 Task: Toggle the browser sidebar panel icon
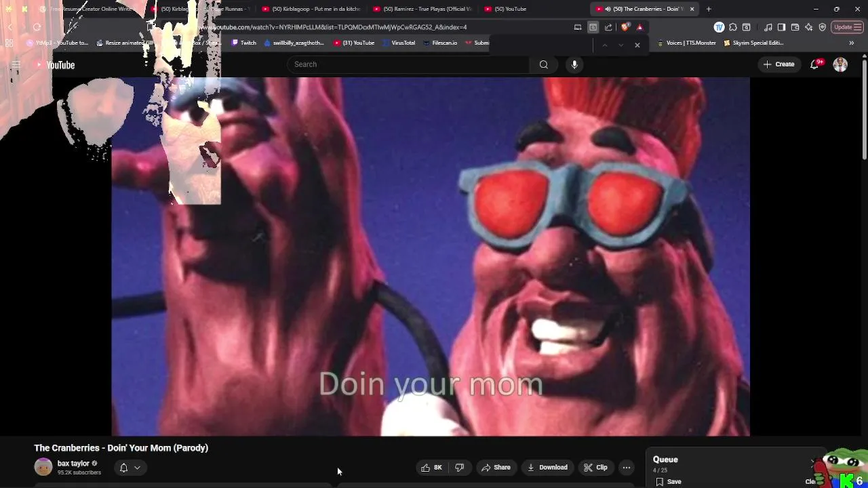point(781,27)
